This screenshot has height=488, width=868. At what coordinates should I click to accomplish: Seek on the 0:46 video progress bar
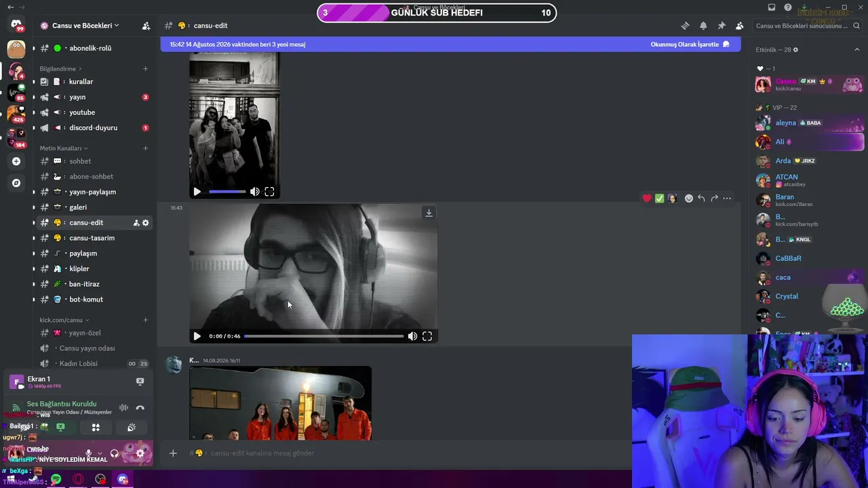pos(323,336)
